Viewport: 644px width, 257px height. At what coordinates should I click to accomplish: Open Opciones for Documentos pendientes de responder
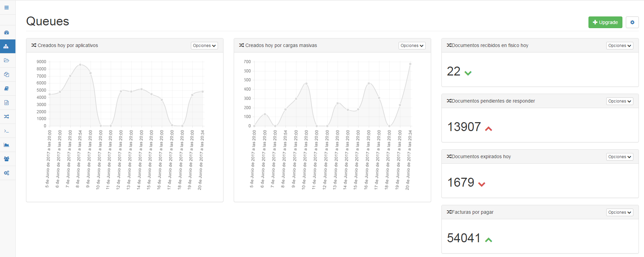pos(620,101)
